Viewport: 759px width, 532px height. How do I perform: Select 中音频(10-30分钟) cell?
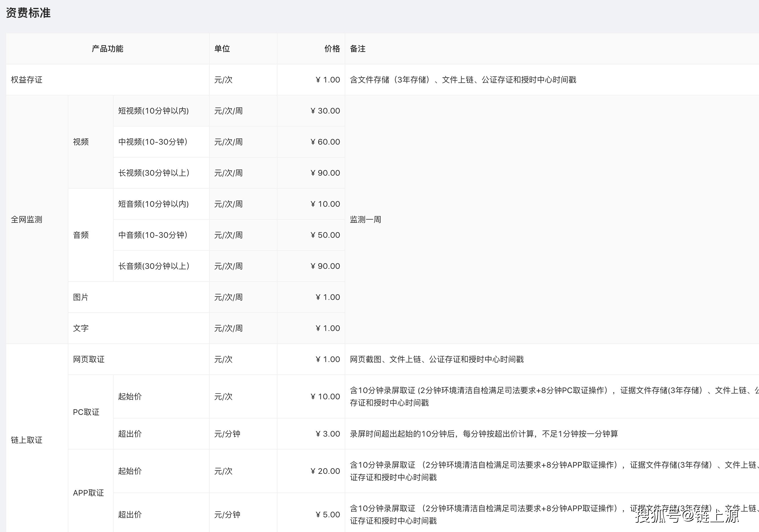[x=153, y=235]
